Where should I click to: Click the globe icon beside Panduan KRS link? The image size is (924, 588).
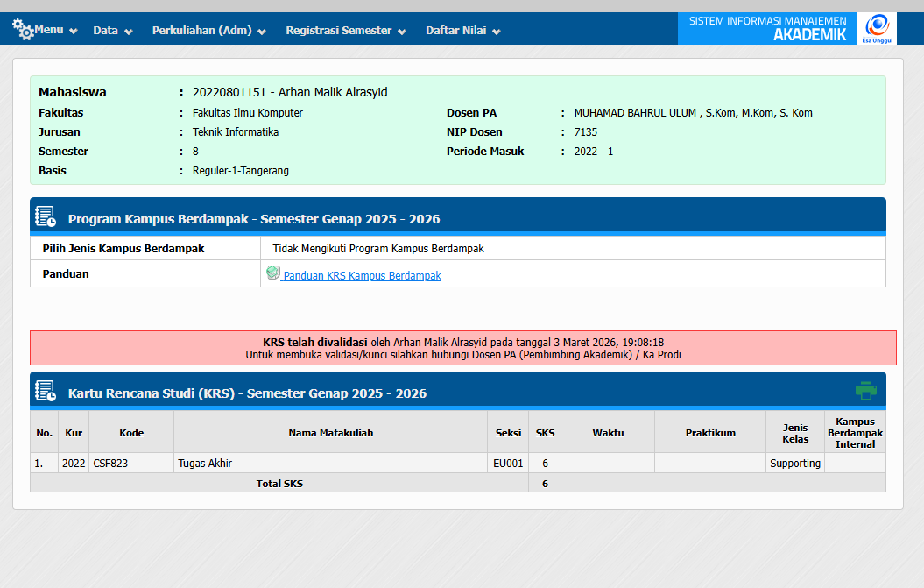[x=272, y=273]
